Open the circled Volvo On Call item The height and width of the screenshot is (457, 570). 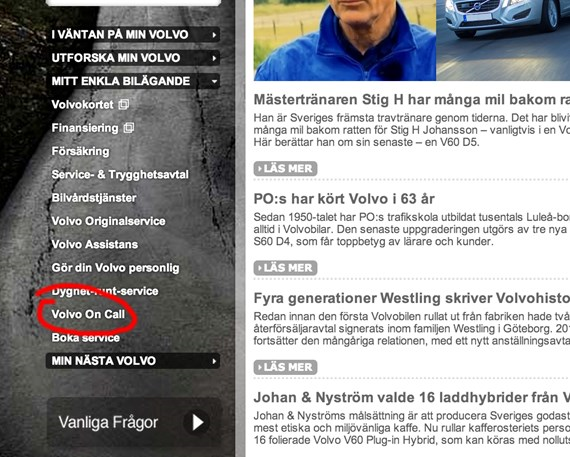pyautogui.click(x=88, y=314)
